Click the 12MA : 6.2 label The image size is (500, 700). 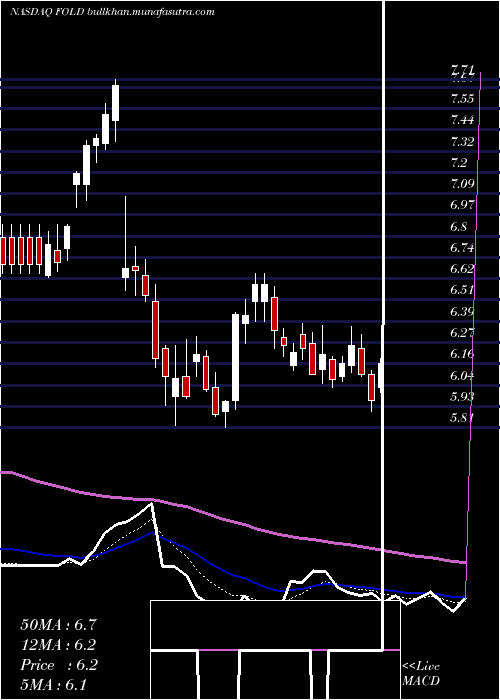58,645
